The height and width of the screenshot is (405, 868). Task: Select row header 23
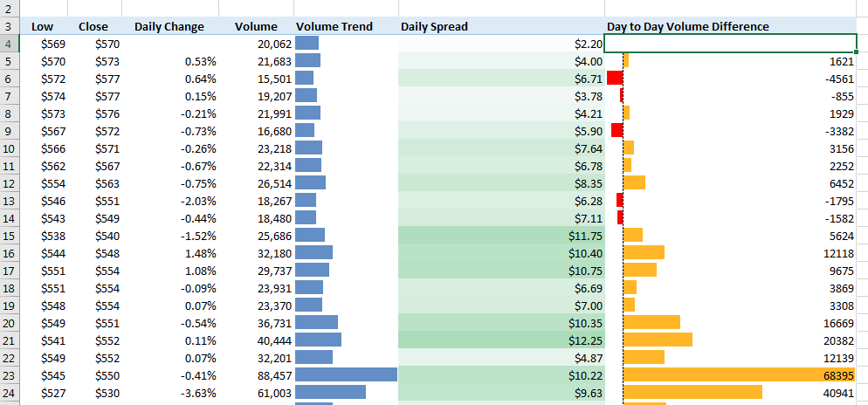click(x=10, y=375)
